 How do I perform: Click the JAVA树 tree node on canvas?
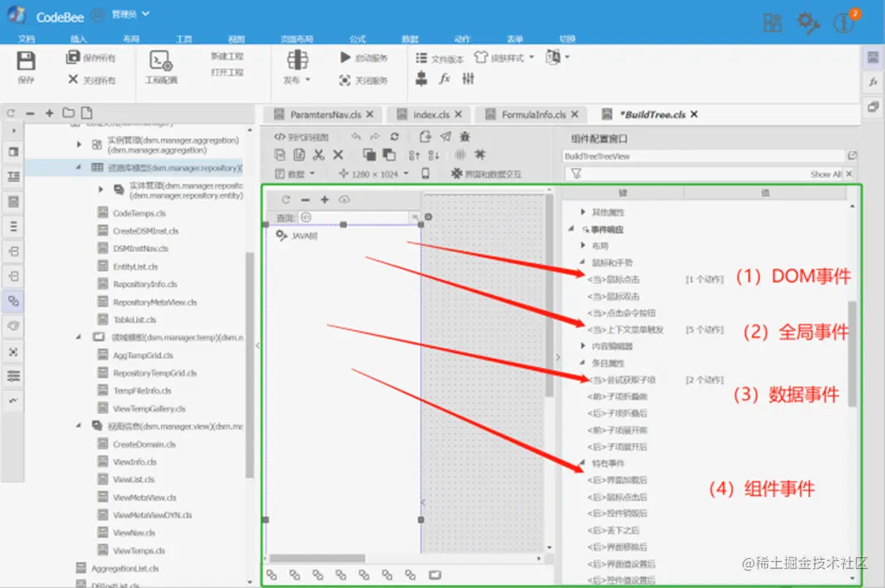pos(304,236)
